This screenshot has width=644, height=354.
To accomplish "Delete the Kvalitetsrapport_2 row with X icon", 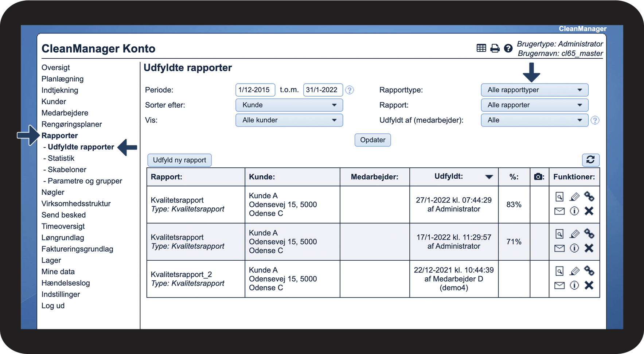I will coord(589,285).
